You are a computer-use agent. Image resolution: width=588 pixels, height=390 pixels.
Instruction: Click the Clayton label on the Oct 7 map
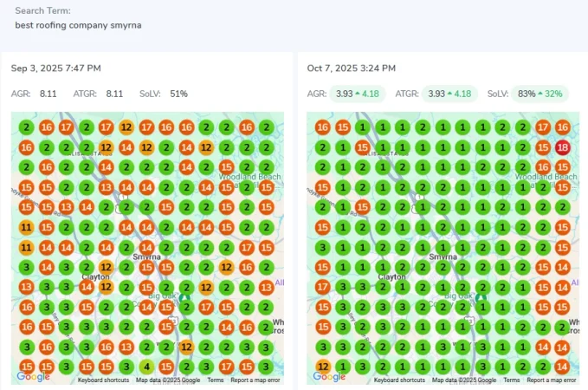point(392,277)
